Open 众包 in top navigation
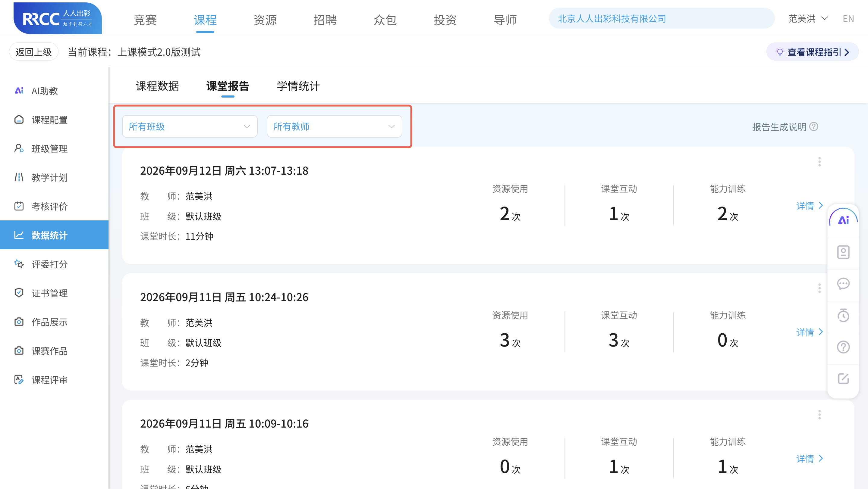This screenshot has width=868, height=489. [x=385, y=20]
